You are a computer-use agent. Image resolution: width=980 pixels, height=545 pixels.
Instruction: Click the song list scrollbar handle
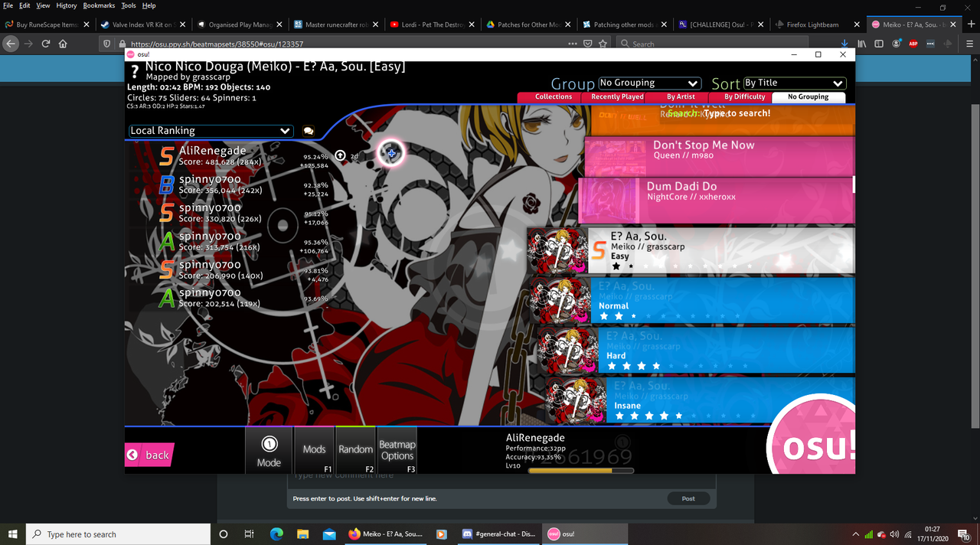pos(853,184)
